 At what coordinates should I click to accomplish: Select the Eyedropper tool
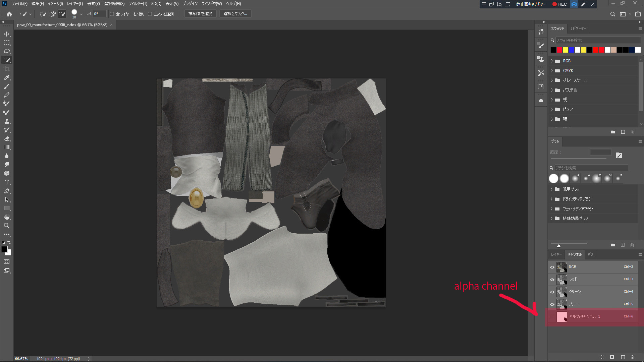[7, 77]
